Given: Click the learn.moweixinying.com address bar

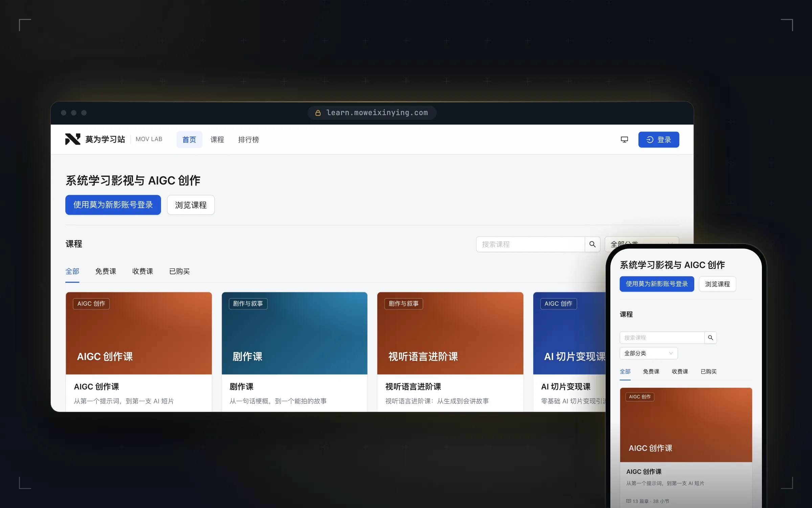Looking at the screenshot, I should pyautogui.click(x=372, y=113).
